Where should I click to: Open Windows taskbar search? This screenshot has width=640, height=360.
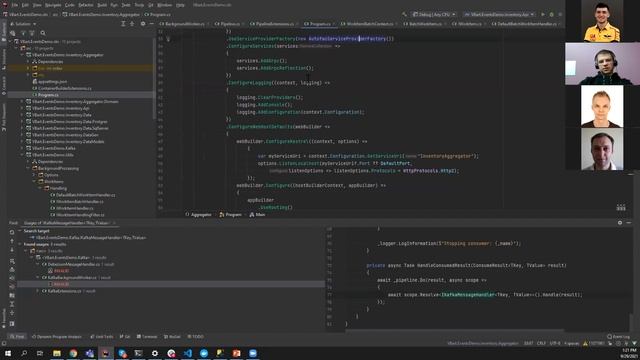click(x=24, y=353)
